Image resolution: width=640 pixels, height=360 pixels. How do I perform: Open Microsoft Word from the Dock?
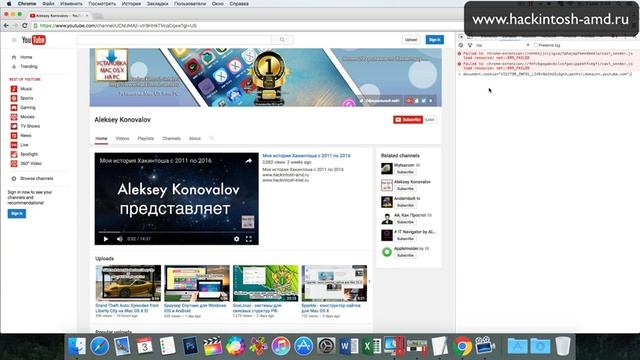(x=349, y=346)
